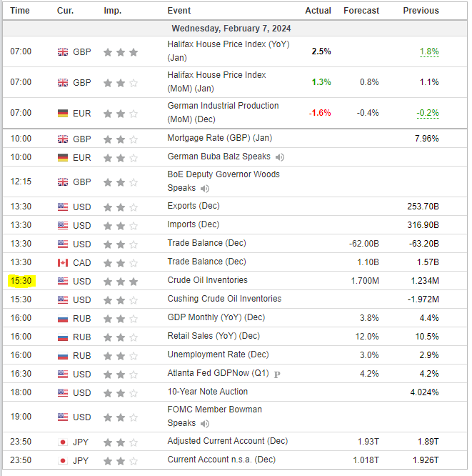Open the 10-Year Note Auction event

coord(207,392)
